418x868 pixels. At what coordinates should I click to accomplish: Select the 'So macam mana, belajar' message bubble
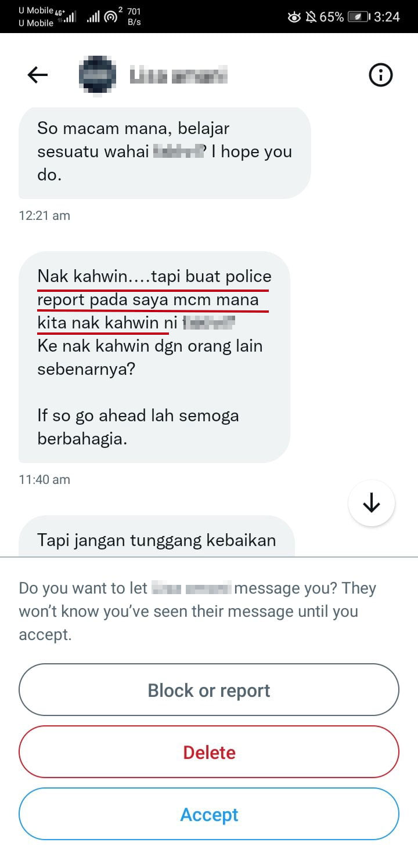pyautogui.click(x=165, y=153)
